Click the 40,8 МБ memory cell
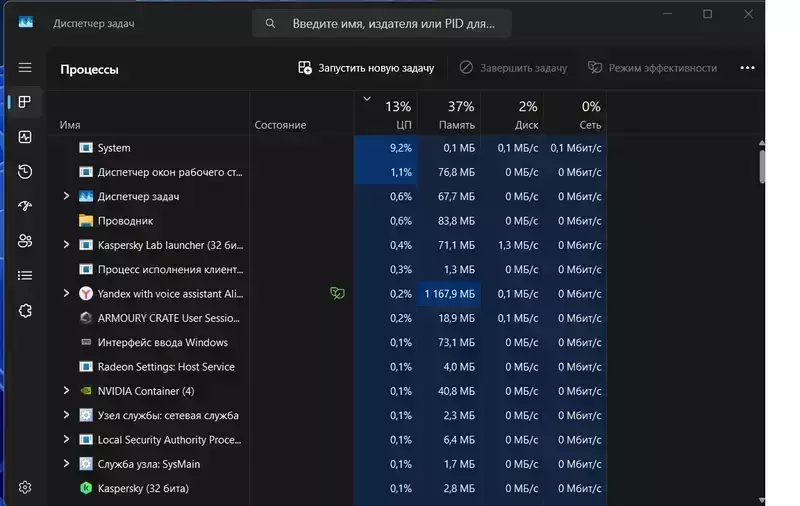This screenshot has width=800, height=506. point(449,391)
